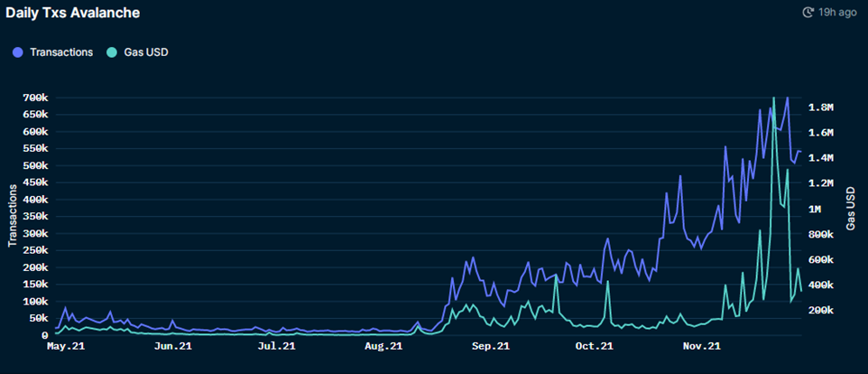Click the 700k left axis tick label
Image resolution: width=868 pixels, height=374 pixels.
(35, 98)
